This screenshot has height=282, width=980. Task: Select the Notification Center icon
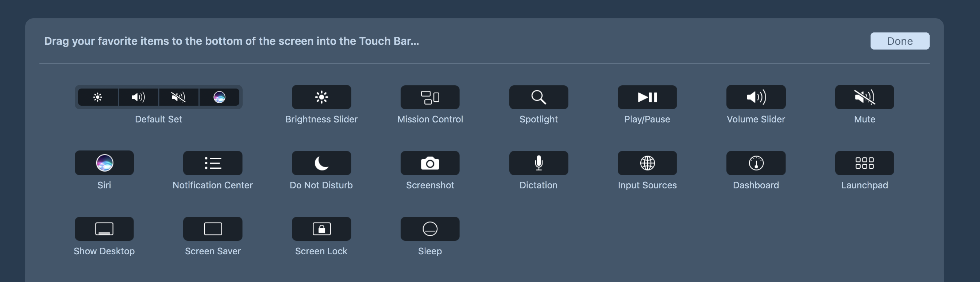[213, 163]
